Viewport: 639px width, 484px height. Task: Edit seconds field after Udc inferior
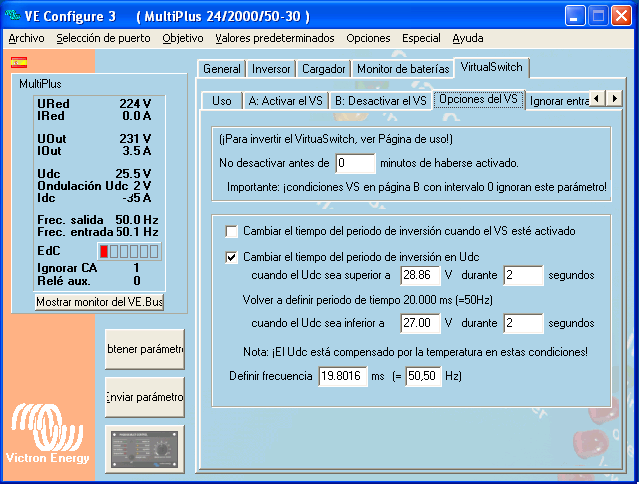523,323
